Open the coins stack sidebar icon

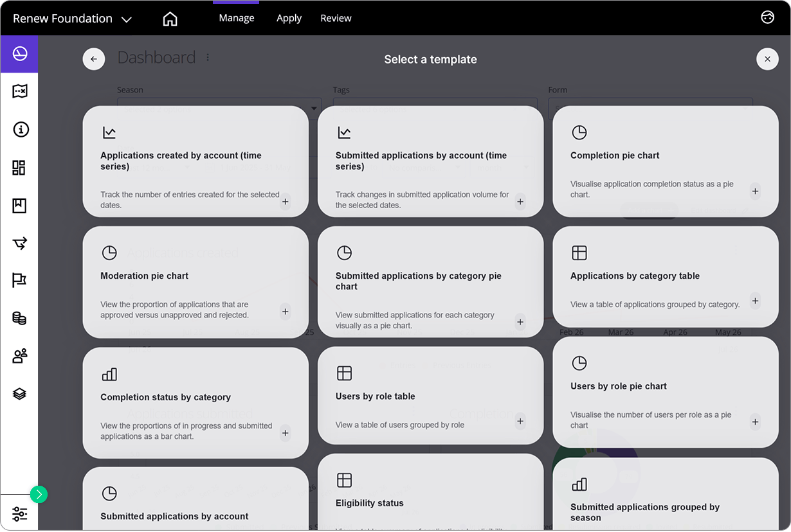[19, 318]
